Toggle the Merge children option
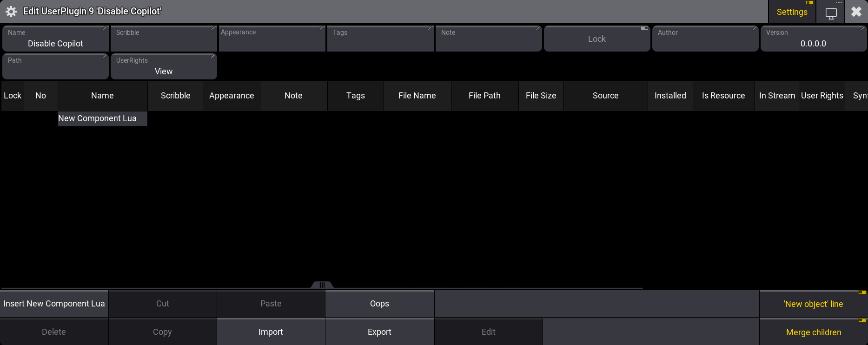868x345 pixels. [x=813, y=332]
